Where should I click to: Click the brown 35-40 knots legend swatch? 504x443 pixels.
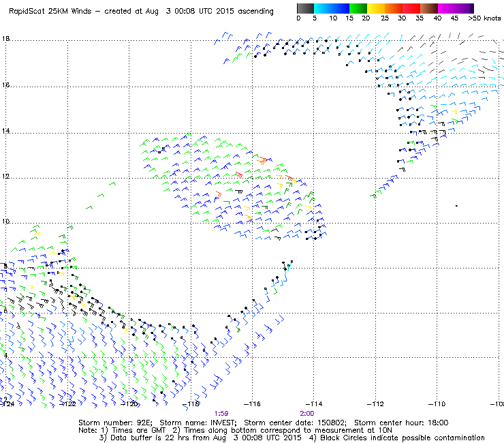tap(429, 8)
